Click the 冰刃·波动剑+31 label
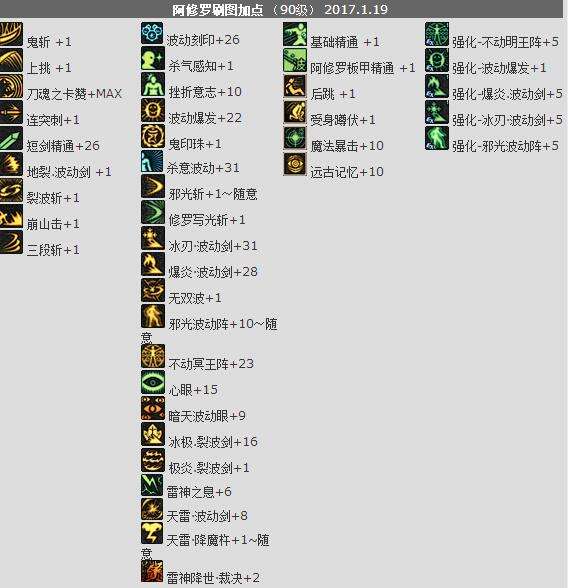The width and height of the screenshot is (568, 588). click(213, 246)
